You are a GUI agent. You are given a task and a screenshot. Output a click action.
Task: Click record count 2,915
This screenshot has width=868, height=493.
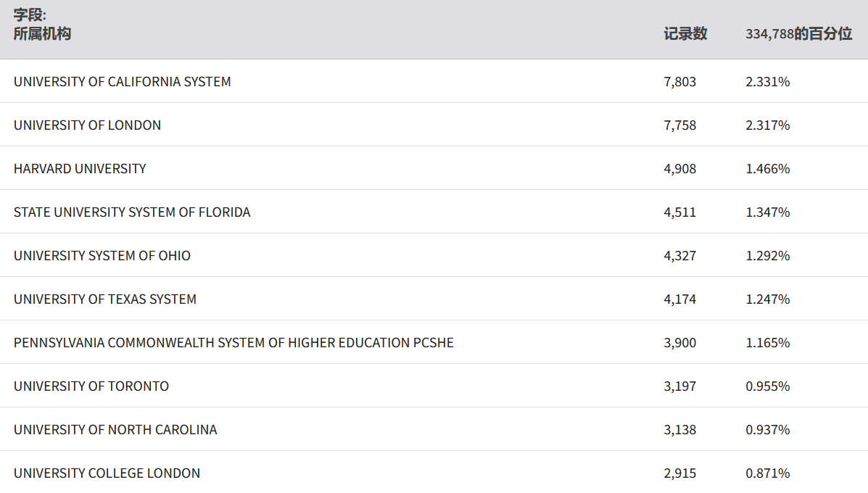[x=679, y=473]
